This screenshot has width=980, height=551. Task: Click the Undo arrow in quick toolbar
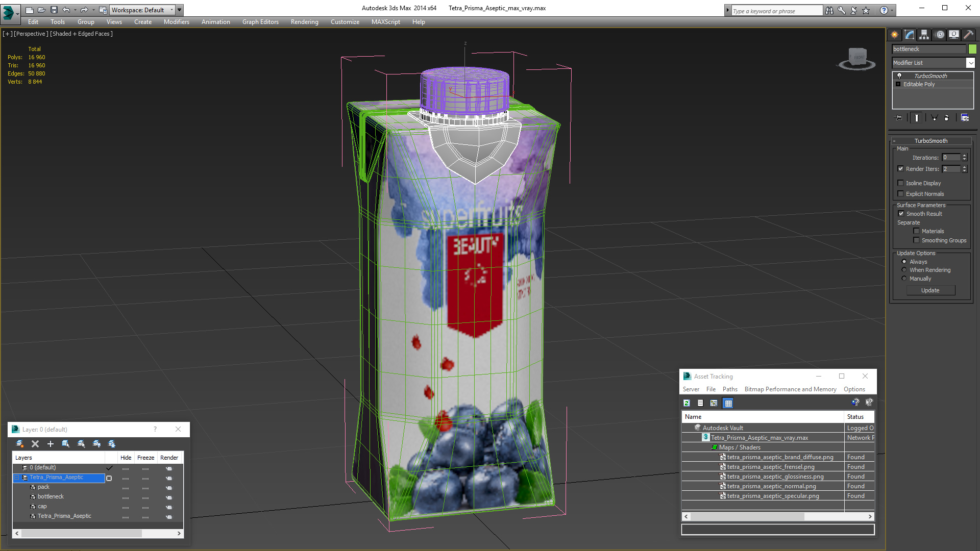point(66,10)
